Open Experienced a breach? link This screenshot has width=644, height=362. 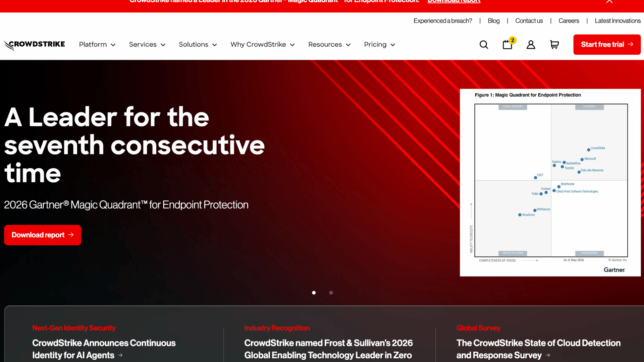tap(443, 21)
